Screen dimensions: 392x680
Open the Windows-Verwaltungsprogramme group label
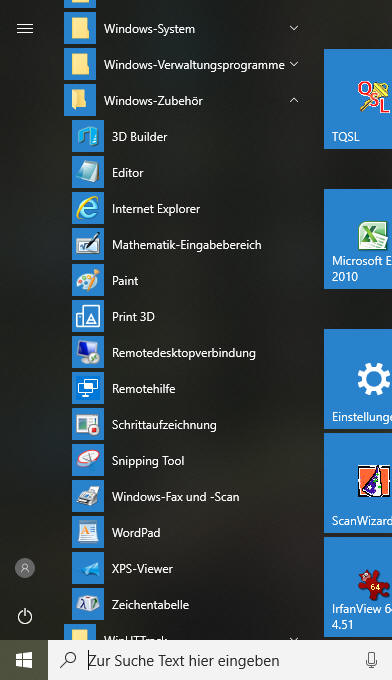click(x=194, y=65)
